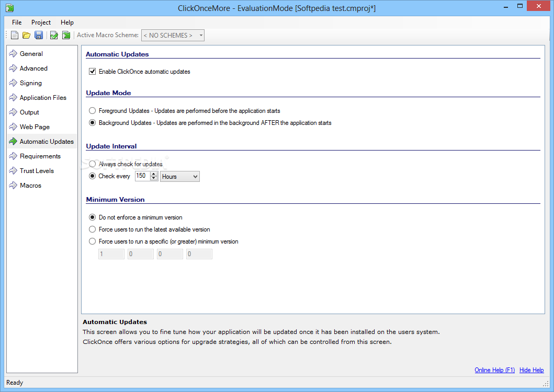Select Foreground Updates radio button
Screen dimensions: 554x392
[x=92, y=110]
